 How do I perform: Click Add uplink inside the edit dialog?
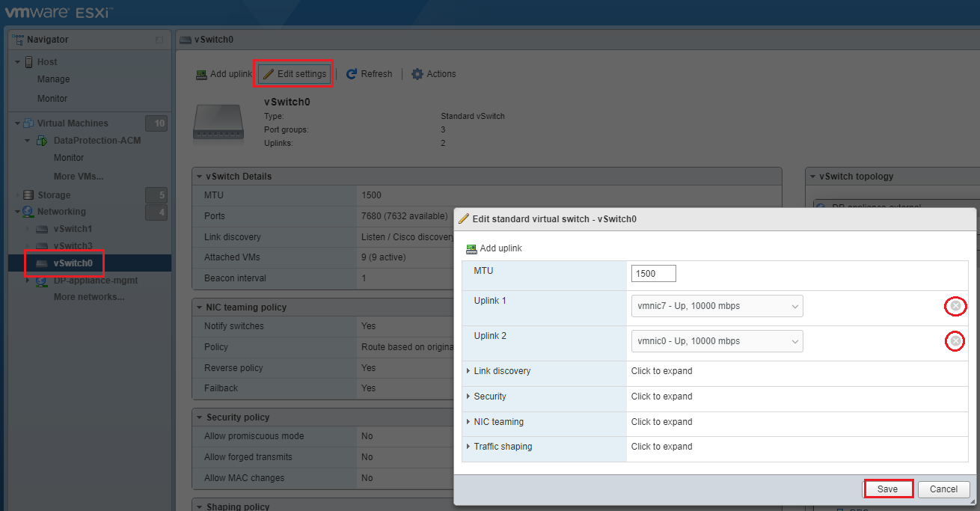494,248
